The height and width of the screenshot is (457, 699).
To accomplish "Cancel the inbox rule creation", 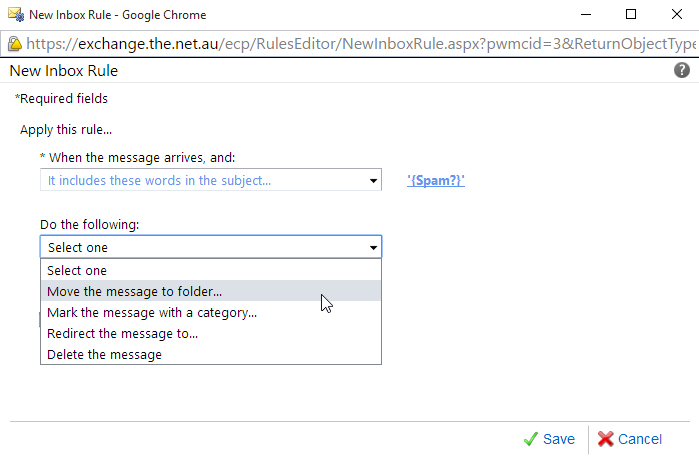I will [x=629, y=439].
